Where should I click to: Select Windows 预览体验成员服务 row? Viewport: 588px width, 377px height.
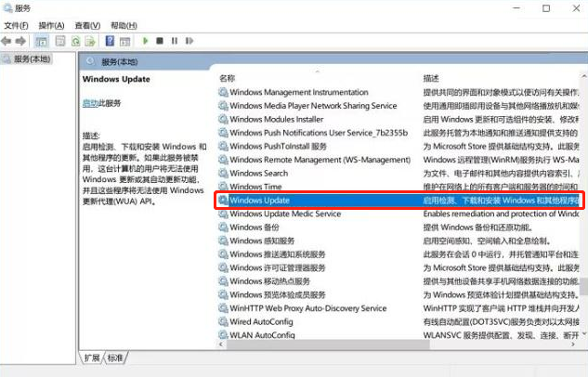(399, 294)
